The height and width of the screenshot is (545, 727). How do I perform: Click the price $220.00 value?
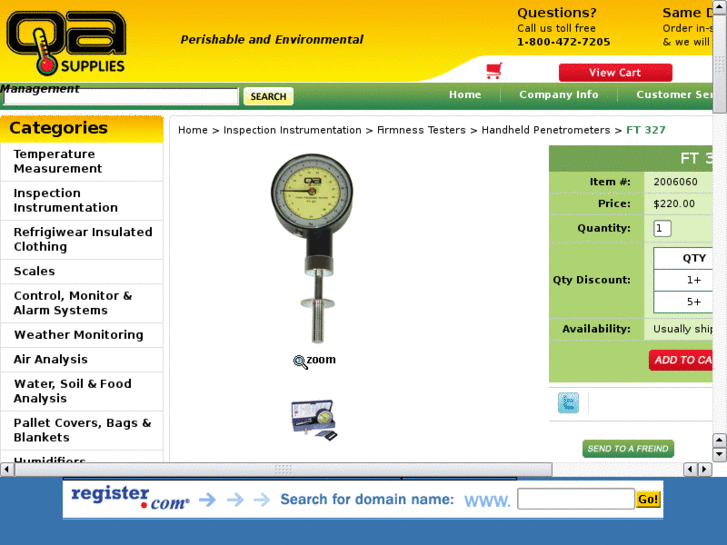click(674, 204)
